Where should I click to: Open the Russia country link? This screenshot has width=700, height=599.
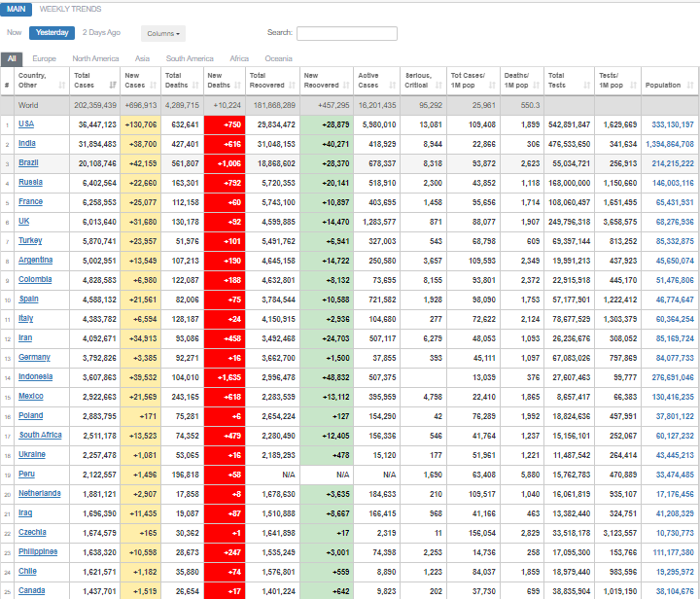pyautogui.click(x=30, y=182)
